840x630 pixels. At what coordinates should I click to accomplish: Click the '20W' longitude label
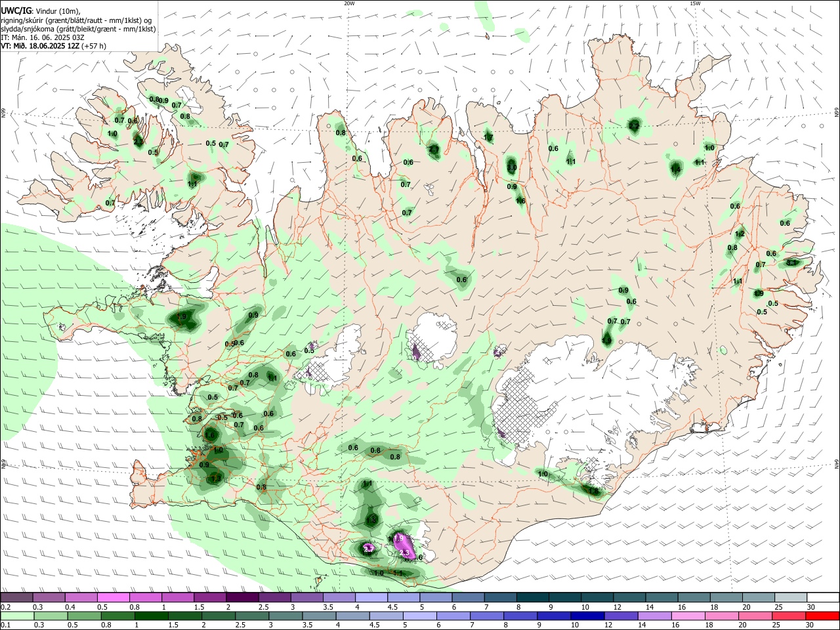[349, 3]
